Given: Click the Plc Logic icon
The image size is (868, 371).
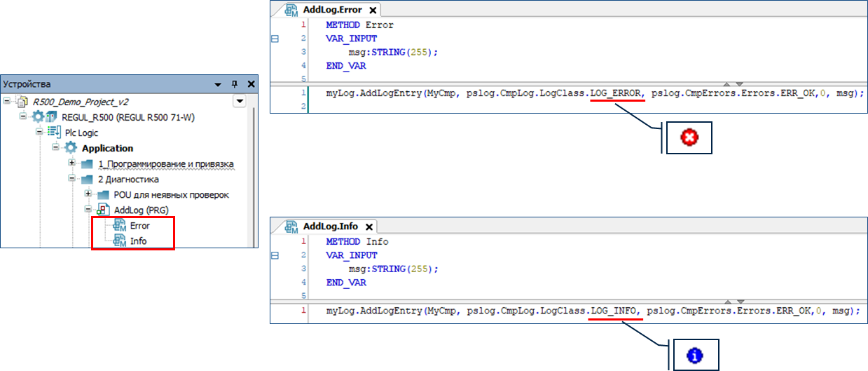Looking at the screenshot, I should [54, 133].
